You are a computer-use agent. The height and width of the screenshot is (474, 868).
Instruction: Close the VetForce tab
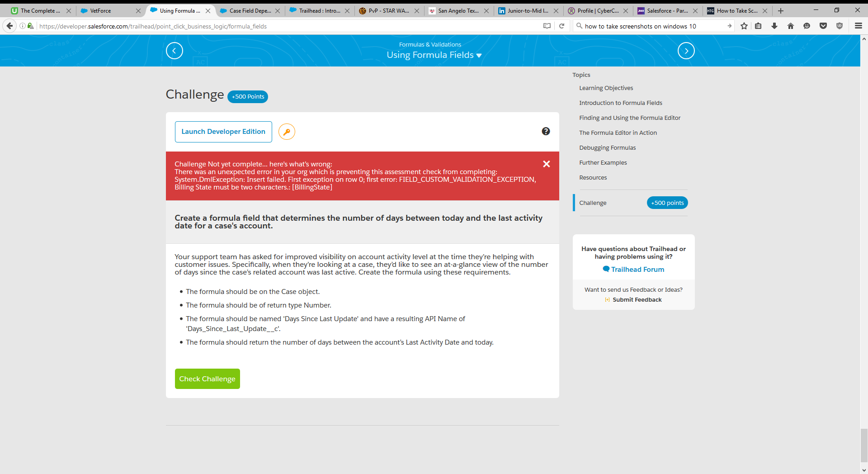(x=138, y=11)
